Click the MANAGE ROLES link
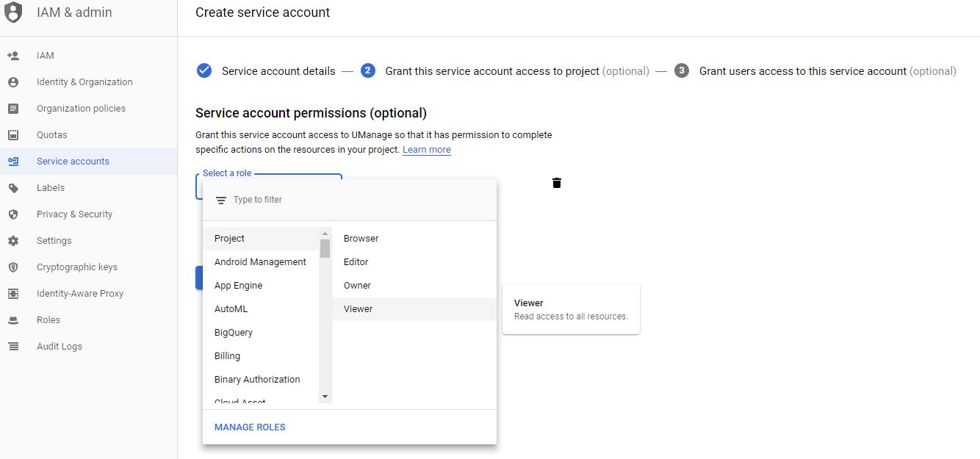The width and height of the screenshot is (980, 459). pos(250,427)
